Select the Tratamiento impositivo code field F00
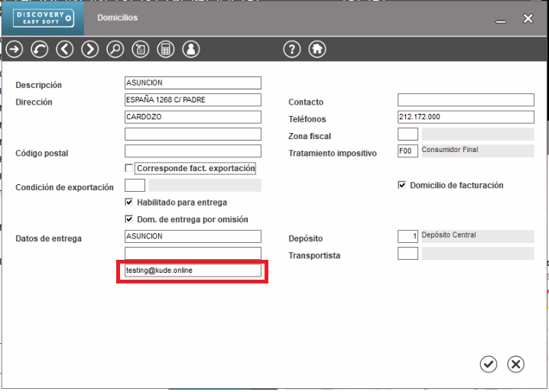Screen dimensions: 549x392 408,151
